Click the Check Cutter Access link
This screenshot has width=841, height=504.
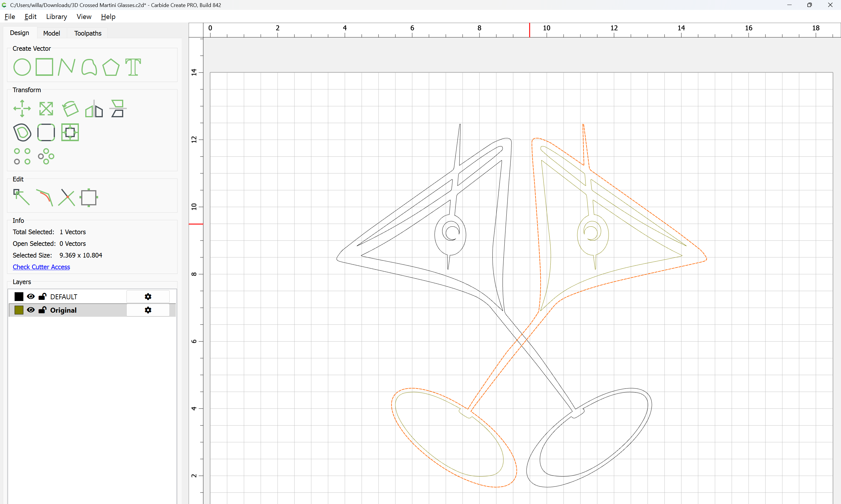(41, 267)
